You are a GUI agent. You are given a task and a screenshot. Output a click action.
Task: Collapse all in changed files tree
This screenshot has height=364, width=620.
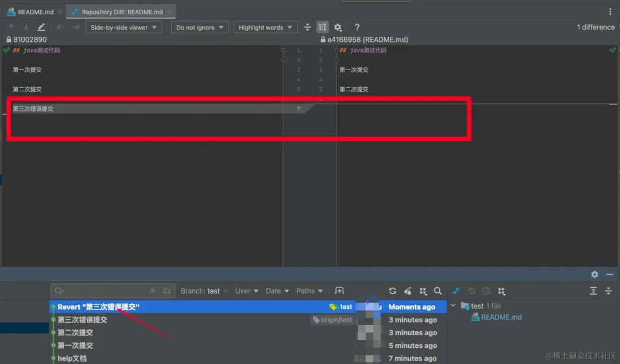pos(608,291)
